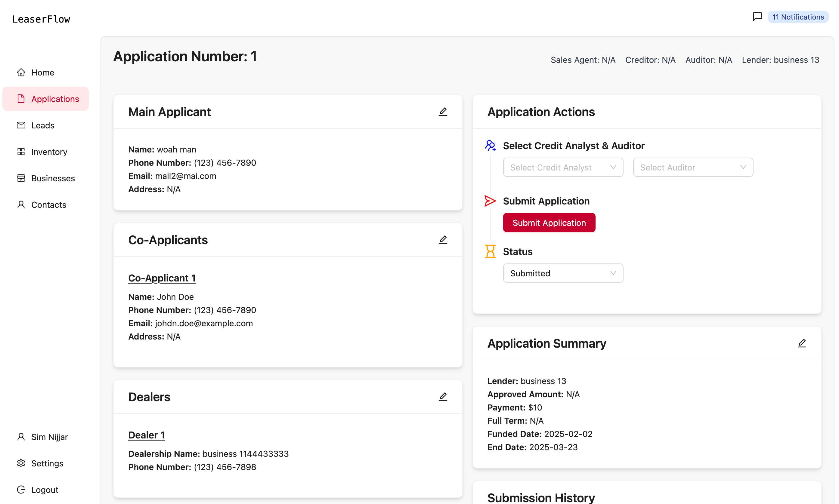Viewport: 839px width, 504px height.
Task: Open the chat message icon in header
Action: 757,17
